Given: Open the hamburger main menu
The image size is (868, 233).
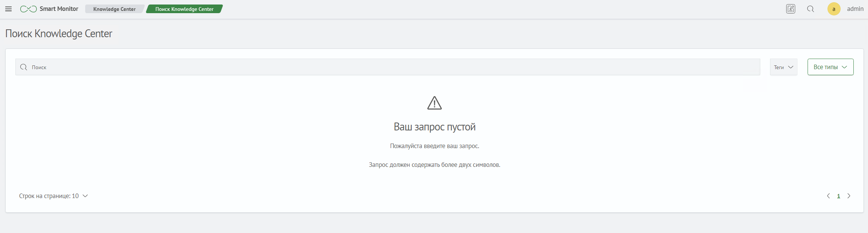Looking at the screenshot, I should coord(8,9).
